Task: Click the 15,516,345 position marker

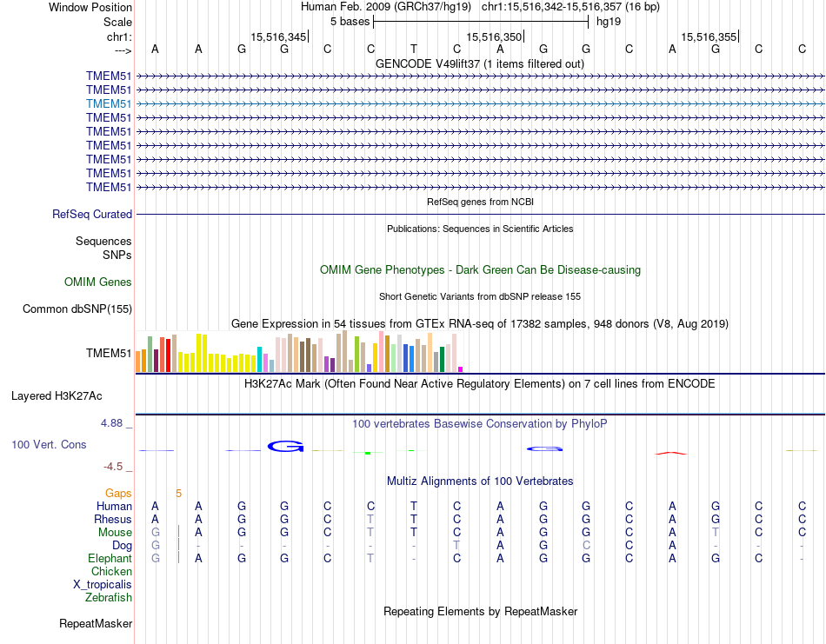Action: click(278, 37)
